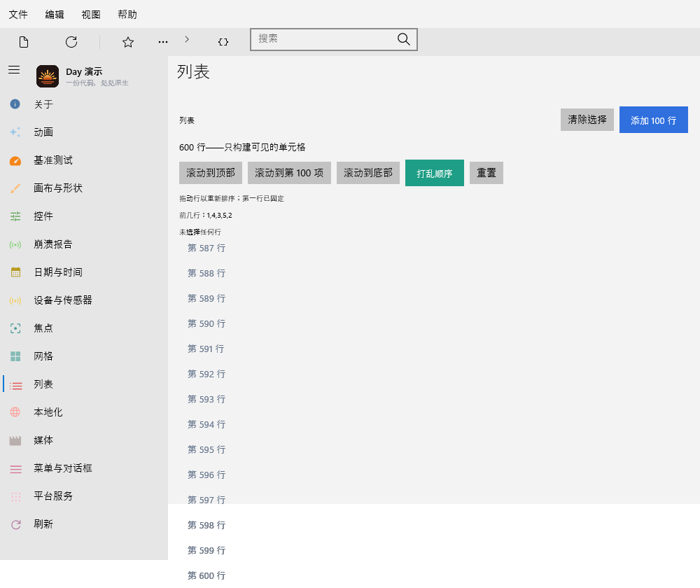Image resolution: width=700 pixels, height=588 pixels.
Task: Open the 帮助 menu
Action: click(x=127, y=14)
